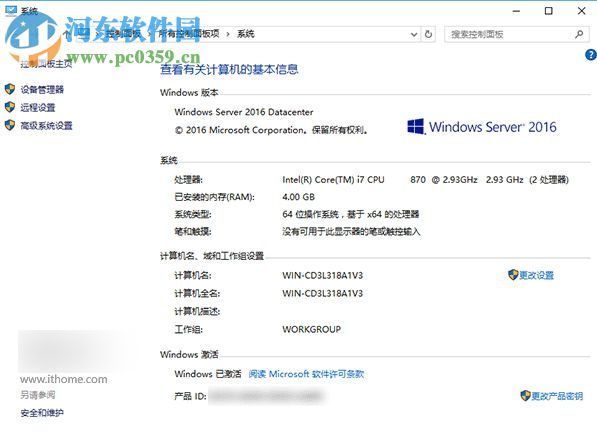Select the 查看有关计算机的基本信息 heading
The image size is (597, 433).
229,69
